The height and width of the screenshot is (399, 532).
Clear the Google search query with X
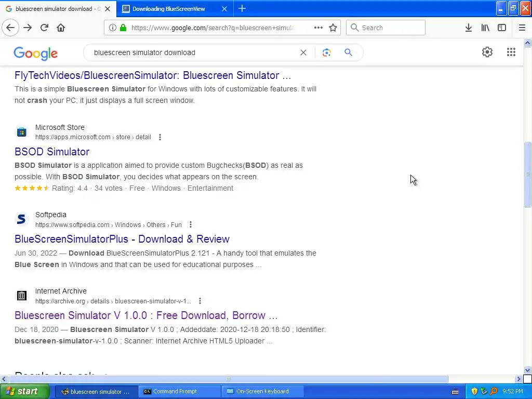[303, 52]
